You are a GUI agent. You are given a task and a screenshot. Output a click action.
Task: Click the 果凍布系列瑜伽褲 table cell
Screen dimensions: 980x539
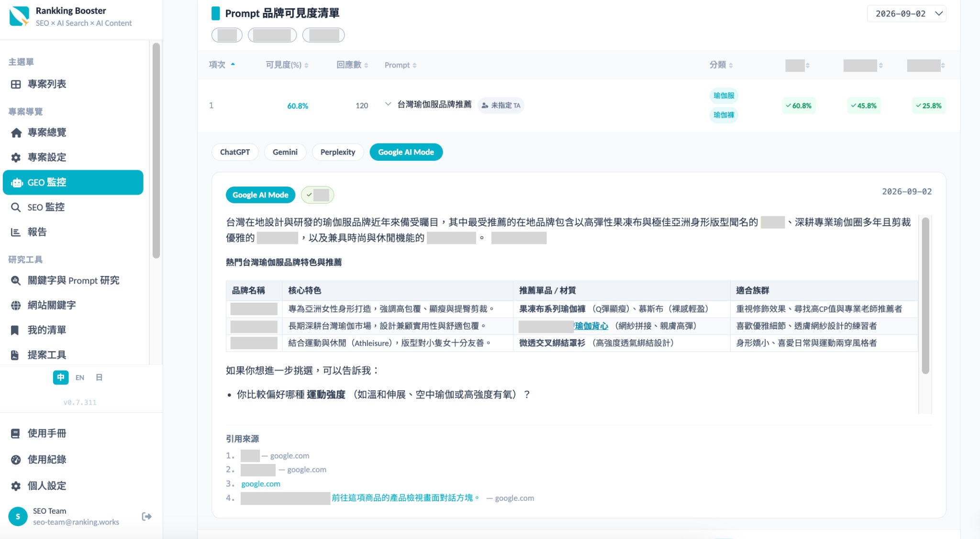[622, 309]
